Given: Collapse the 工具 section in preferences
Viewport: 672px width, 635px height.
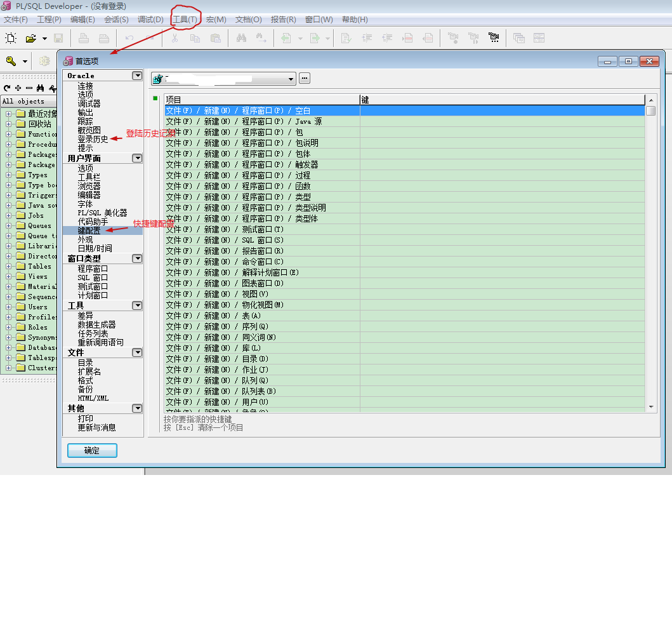Looking at the screenshot, I should click(137, 305).
